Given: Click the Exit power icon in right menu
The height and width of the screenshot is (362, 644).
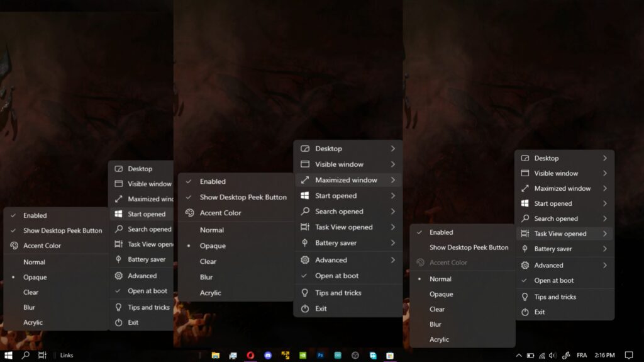Looking at the screenshot, I should pos(525,312).
